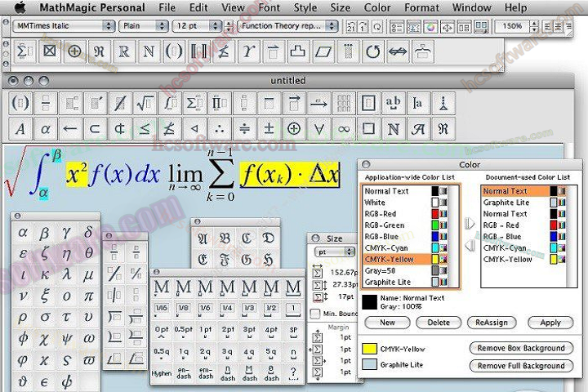This screenshot has height=392, width=588.
Task: Select the fraction template icon
Action: (x=45, y=103)
